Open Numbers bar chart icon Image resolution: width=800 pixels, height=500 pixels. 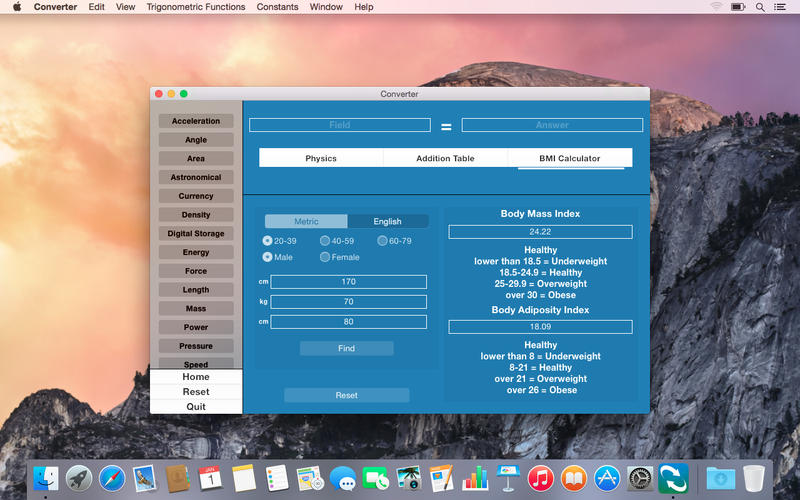coord(475,479)
